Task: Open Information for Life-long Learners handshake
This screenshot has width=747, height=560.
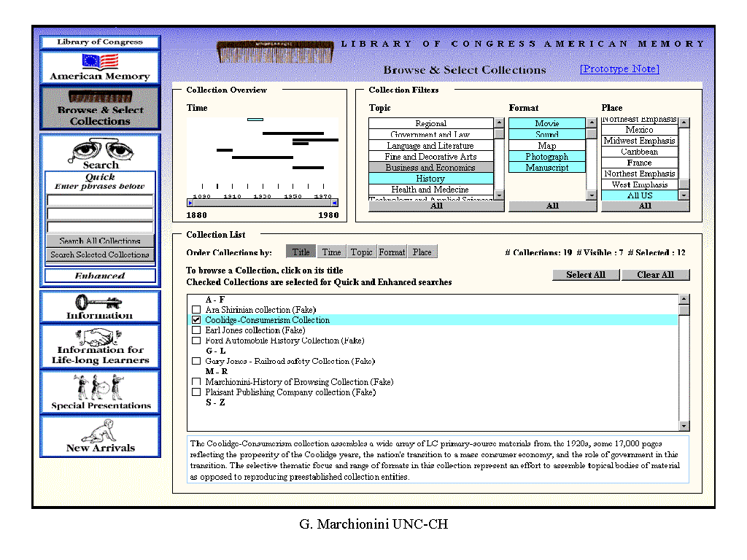Action: (x=100, y=338)
